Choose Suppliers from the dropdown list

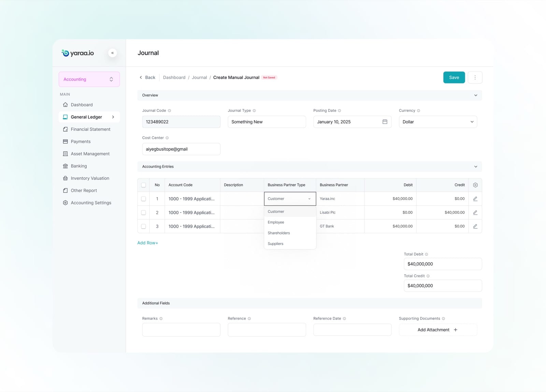tap(290, 244)
